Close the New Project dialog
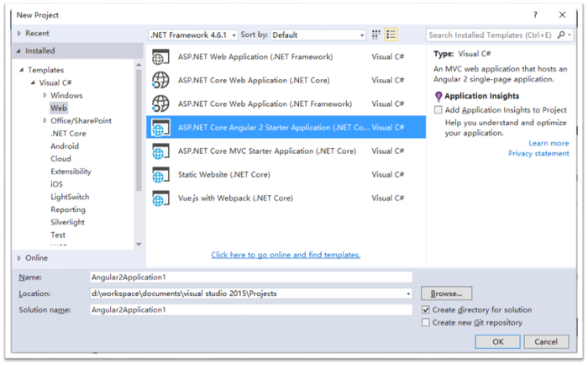 click(562, 14)
